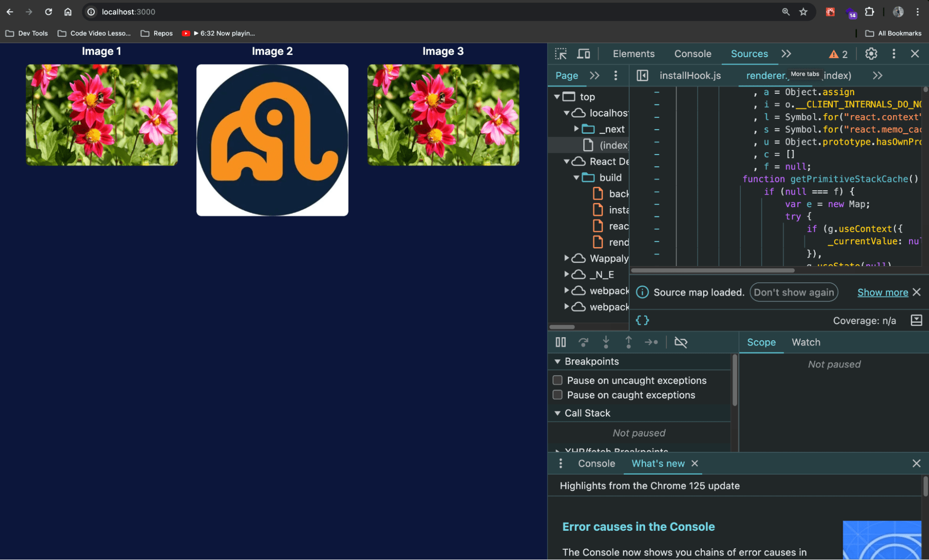Open drawer three-dot options menu
Screen dimensions: 929x560
tap(560, 463)
